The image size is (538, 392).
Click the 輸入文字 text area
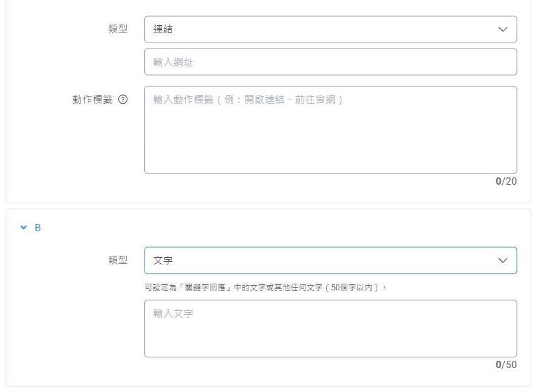(x=330, y=328)
